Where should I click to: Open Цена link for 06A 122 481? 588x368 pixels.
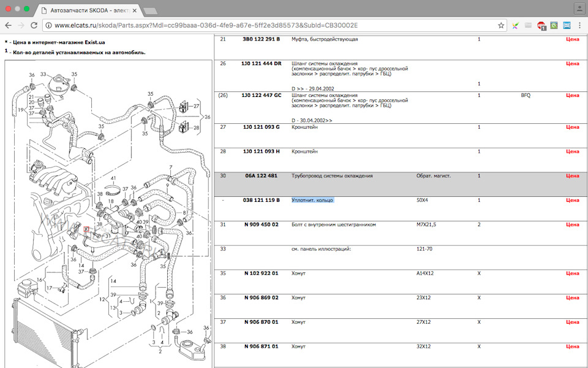572,176
